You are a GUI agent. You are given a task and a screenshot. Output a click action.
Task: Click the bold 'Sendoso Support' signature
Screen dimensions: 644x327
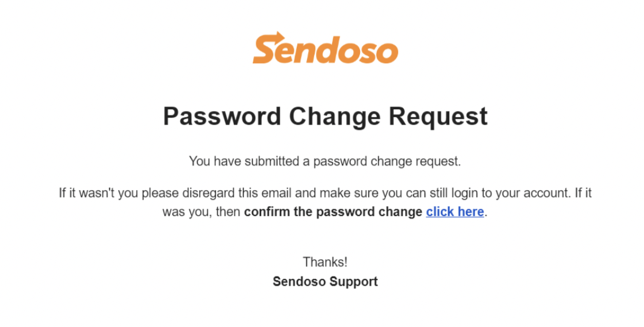[x=325, y=282]
